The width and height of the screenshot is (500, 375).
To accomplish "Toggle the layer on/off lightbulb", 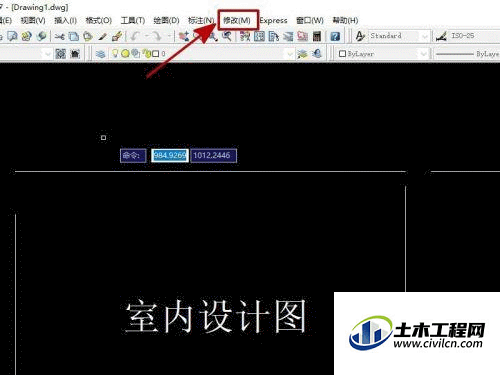I will coord(115,53).
